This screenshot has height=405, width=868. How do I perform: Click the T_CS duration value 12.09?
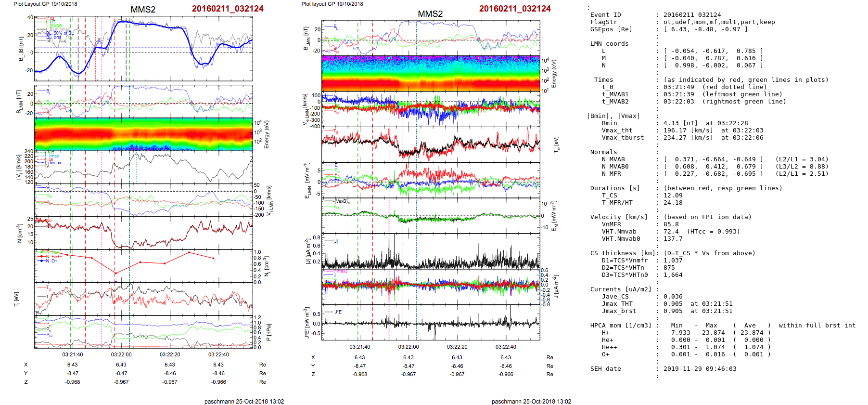673,196
